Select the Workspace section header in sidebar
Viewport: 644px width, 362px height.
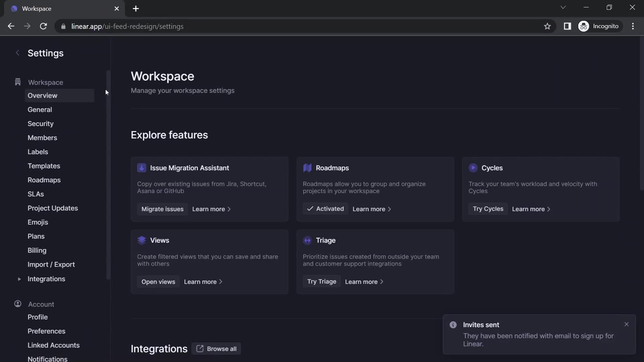coord(45,82)
